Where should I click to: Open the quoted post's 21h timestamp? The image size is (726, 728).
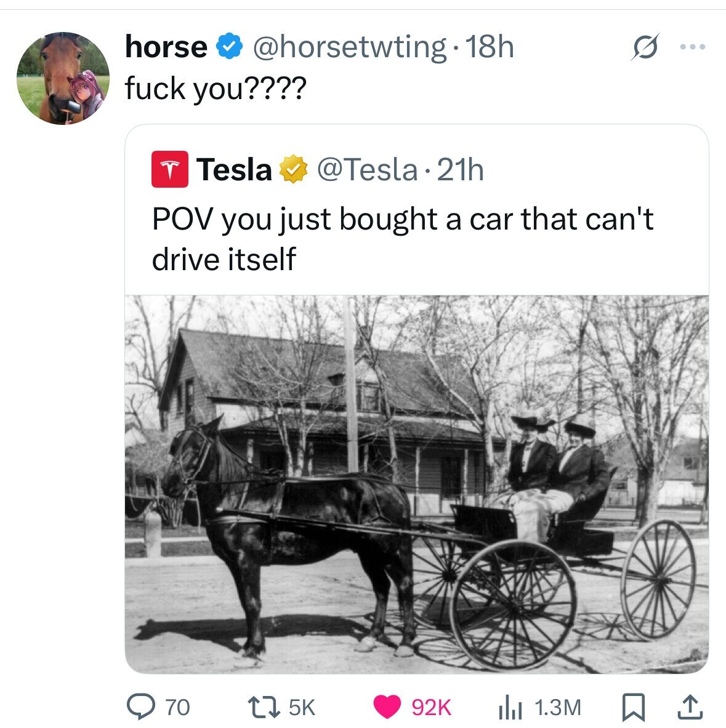460,170
